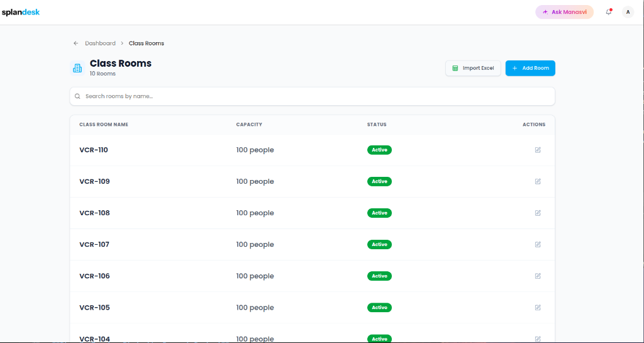
Task: Open edit for room VCR-108
Action: (x=538, y=213)
